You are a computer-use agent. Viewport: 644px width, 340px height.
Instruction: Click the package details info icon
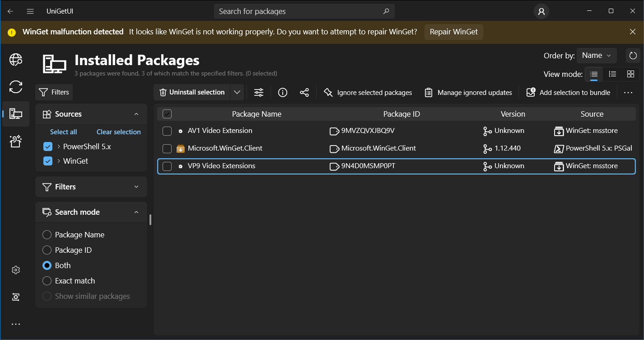(x=283, y=93)
